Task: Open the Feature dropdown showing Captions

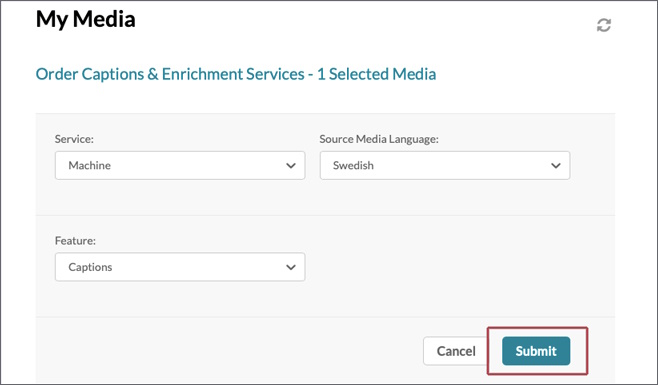Action: pyautogui.click(x=180, y=267)
